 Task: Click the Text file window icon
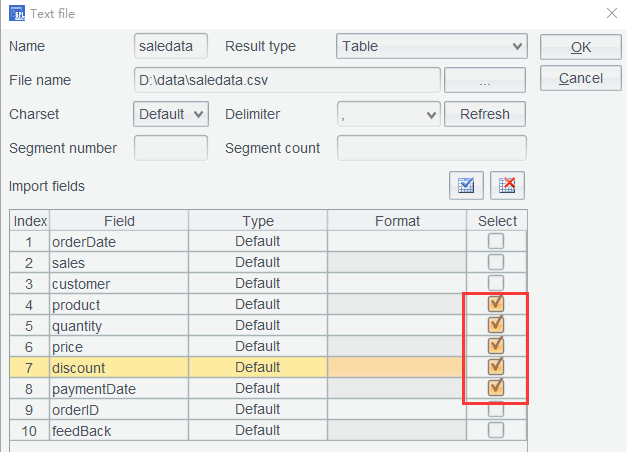click(x=17, y=14)
